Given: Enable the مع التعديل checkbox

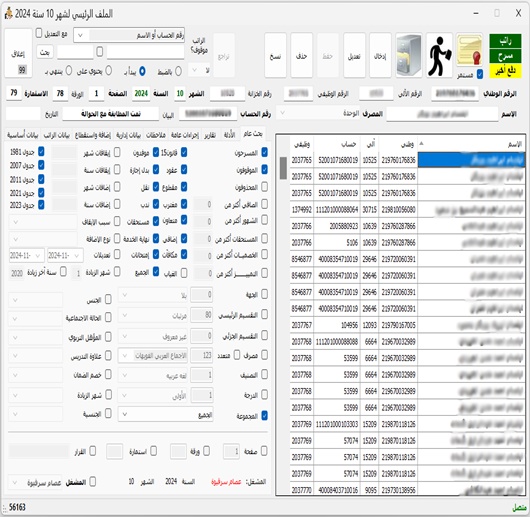Looking at the screenshot, I should tap(39, 33).
